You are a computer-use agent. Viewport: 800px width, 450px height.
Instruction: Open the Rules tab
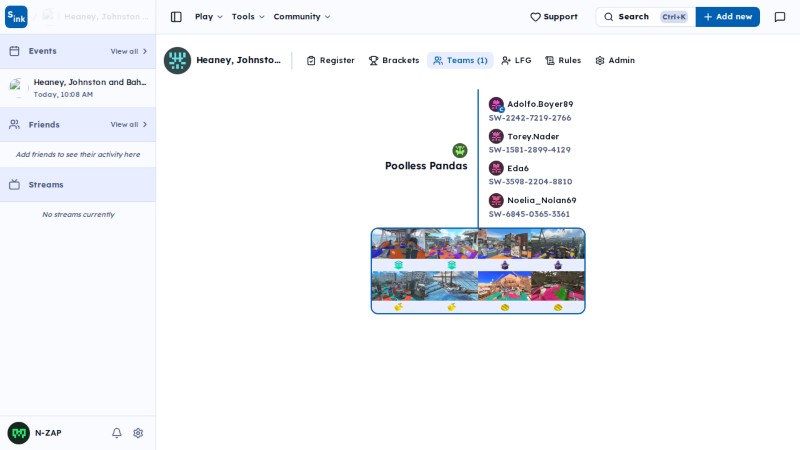tap(563, 60)
